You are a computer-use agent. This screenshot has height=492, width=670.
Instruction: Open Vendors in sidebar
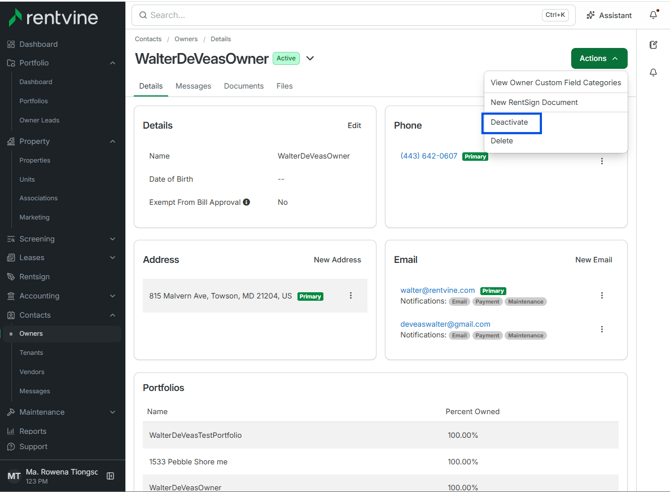pos(32,372)
